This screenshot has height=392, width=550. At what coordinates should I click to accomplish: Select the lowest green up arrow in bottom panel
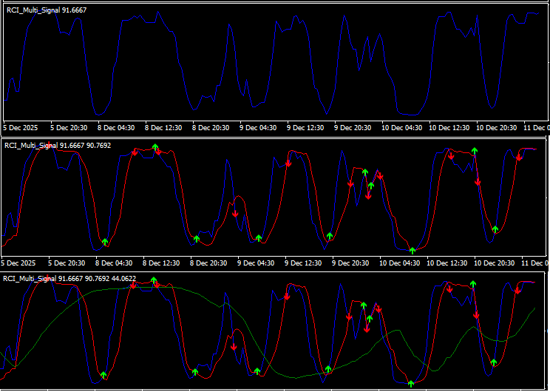pyautogui.click(x=411, y=383)
